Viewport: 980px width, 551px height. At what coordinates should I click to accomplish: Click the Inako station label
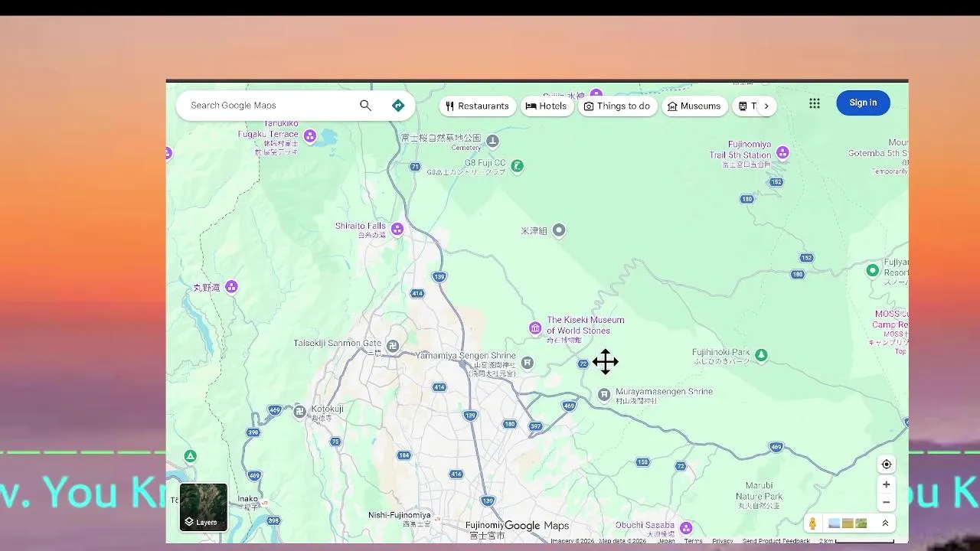click(x=247, y=499)
